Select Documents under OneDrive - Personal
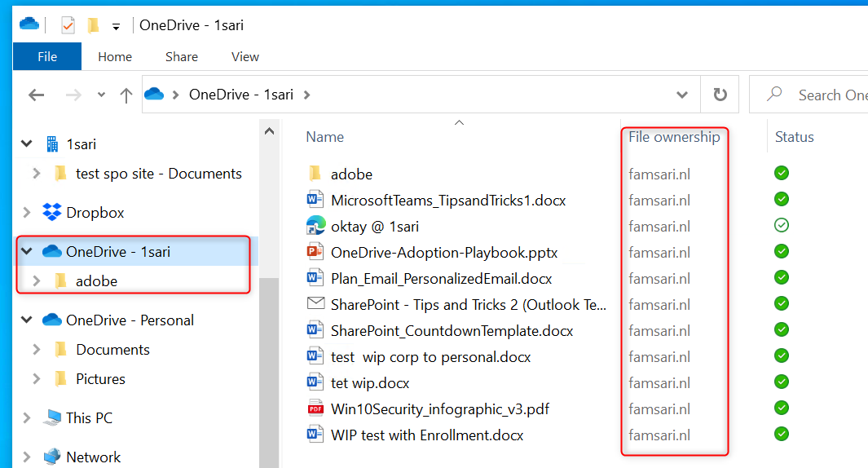The width and height of the screenshot is (868, 468). pos(112,350)
